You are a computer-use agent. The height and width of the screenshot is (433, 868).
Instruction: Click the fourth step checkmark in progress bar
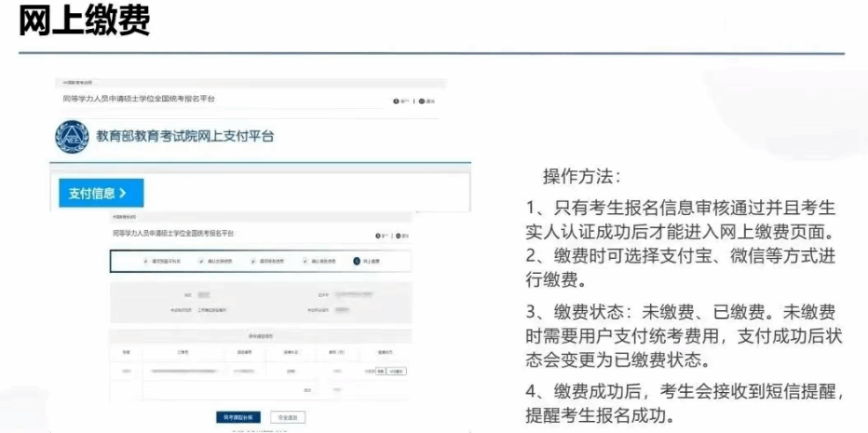tap(305, 262)
